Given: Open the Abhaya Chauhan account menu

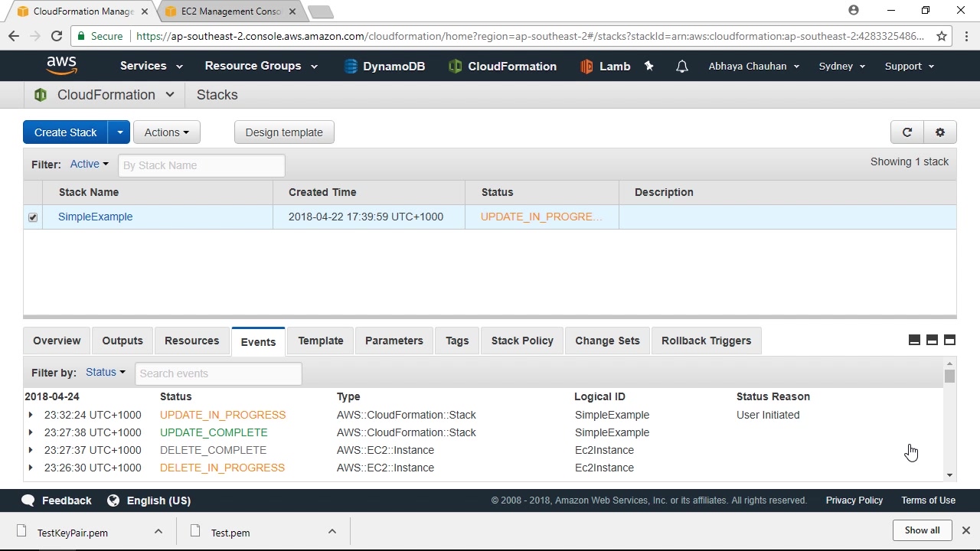Looking at the screenshot, I should click(x=754, y=67).
